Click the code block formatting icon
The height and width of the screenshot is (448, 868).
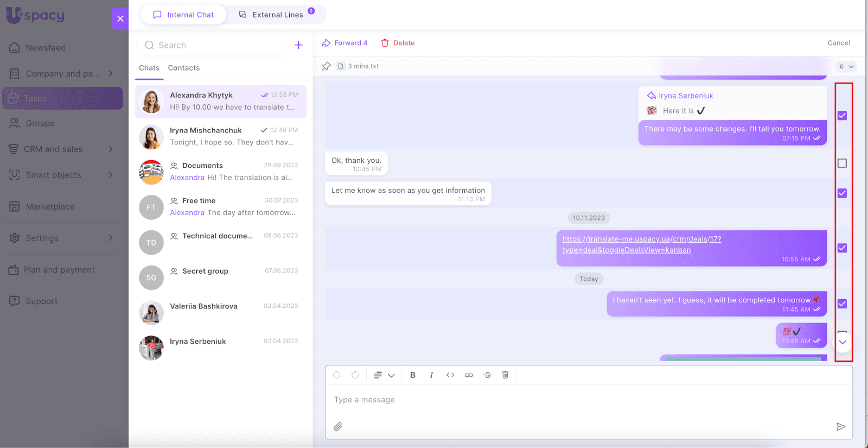point(450,375)
